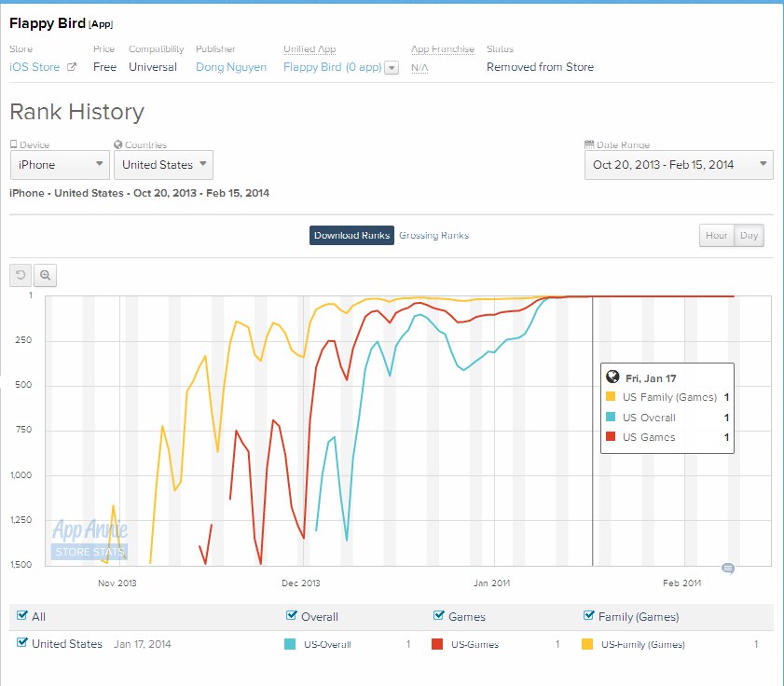Click the comment bubble icon on chart

(x=728, y=569)
